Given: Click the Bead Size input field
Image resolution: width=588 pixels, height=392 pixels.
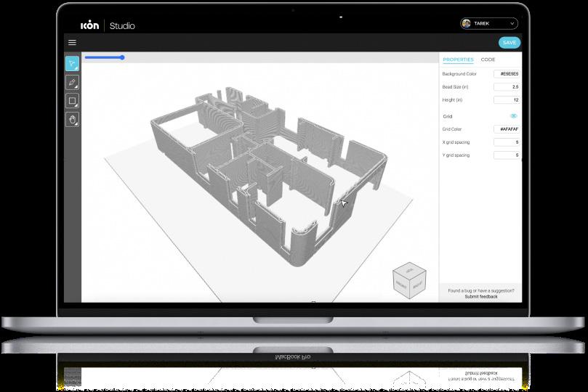Looking at the screenshot, I should pos(507,87).
